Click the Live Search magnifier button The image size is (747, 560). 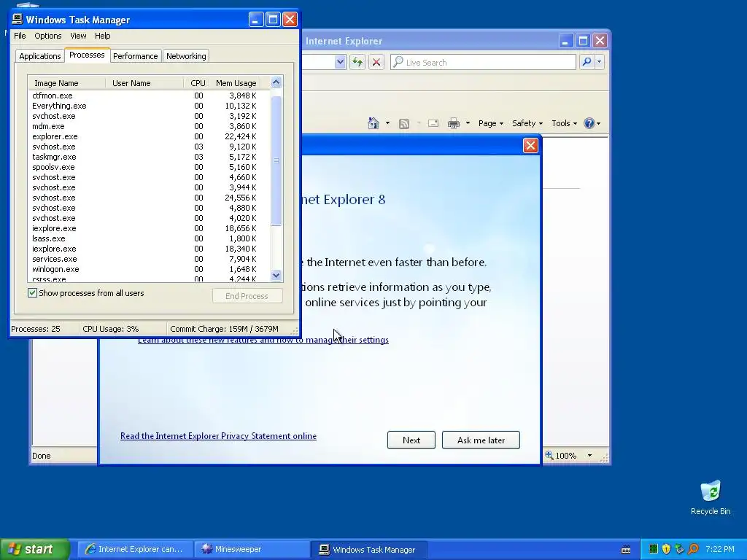pyautogui.click(x=587, y=62)
